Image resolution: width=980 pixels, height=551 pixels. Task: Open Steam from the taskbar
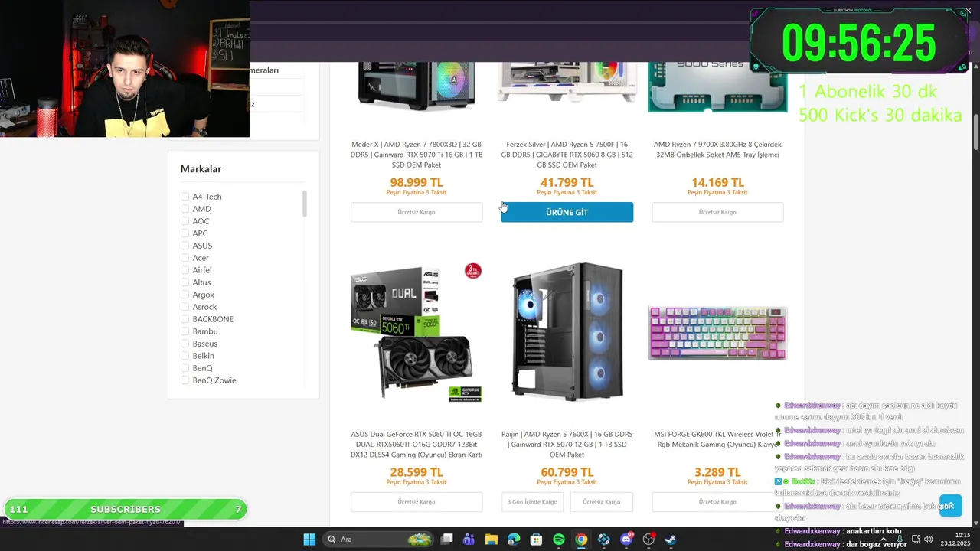tap(671, 540)
